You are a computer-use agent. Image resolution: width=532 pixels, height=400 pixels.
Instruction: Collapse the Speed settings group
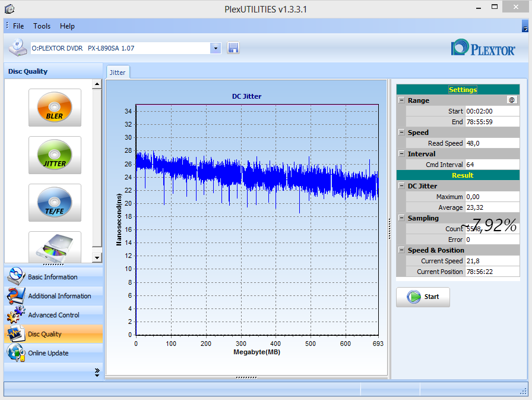tap(402, 132)
